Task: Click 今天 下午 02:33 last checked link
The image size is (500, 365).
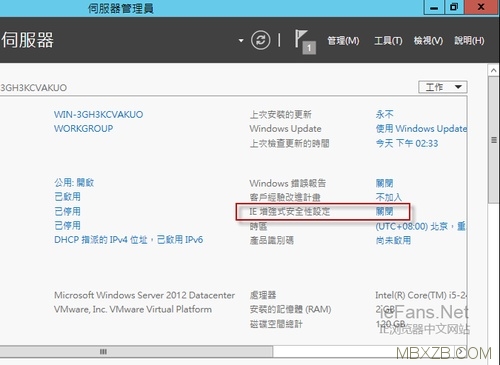Action: coord(407,143)
